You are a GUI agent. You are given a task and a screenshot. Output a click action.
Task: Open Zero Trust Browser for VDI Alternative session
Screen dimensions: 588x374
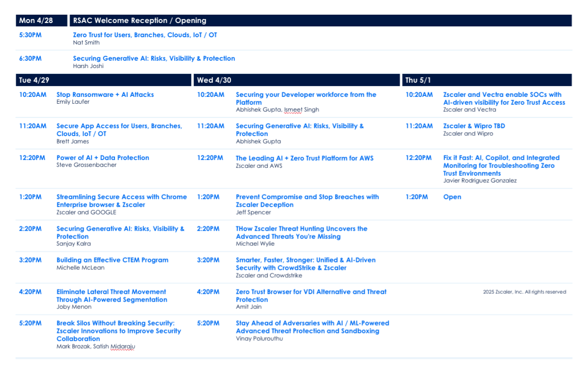(x=311, y=296)
